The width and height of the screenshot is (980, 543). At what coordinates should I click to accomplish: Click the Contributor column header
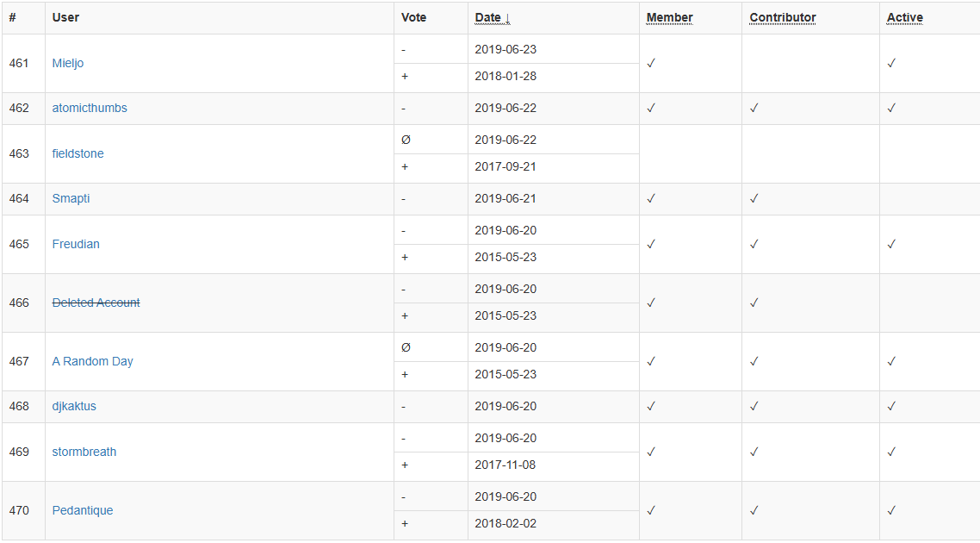[782, 17]
